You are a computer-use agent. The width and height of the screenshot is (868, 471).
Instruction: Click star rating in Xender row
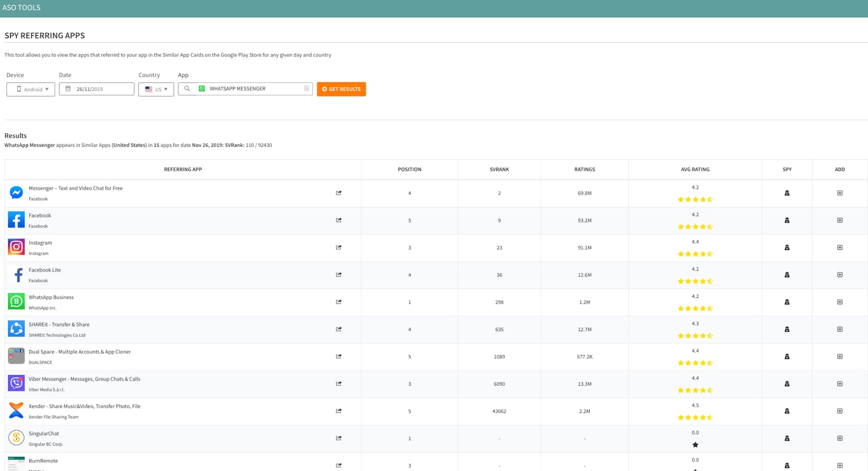695,417
